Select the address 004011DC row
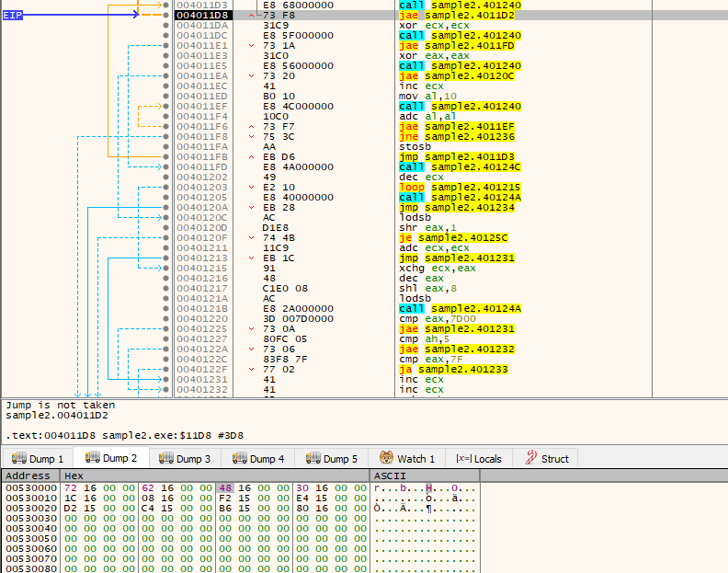728x573 pixels. [202, 35]
